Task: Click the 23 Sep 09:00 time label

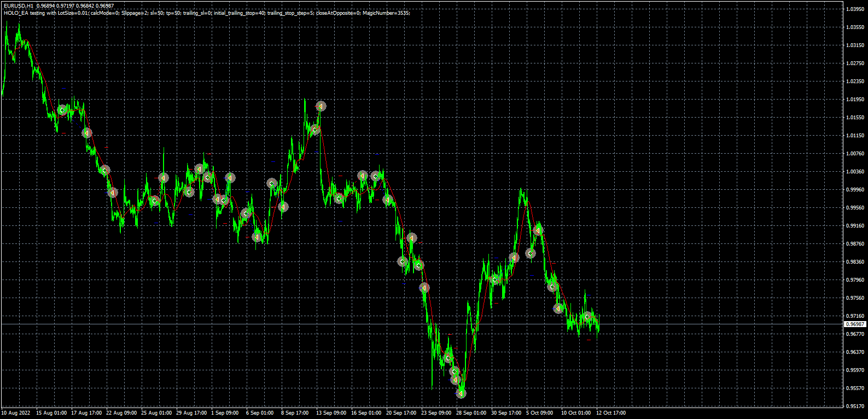Action: (x=436, y=413)
